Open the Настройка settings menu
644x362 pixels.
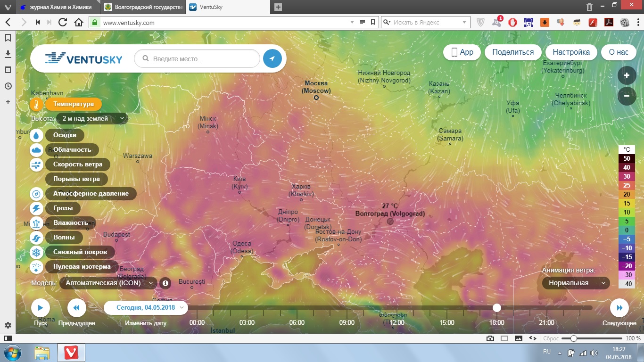571,52
